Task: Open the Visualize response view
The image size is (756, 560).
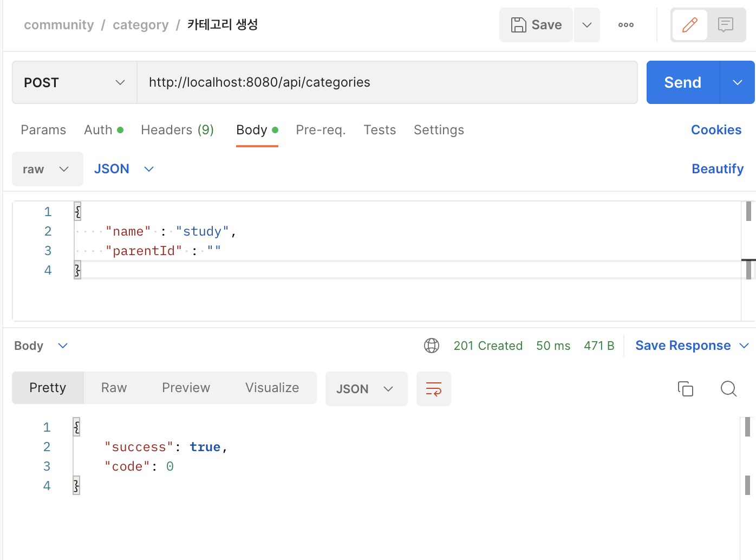Action: 272,388
